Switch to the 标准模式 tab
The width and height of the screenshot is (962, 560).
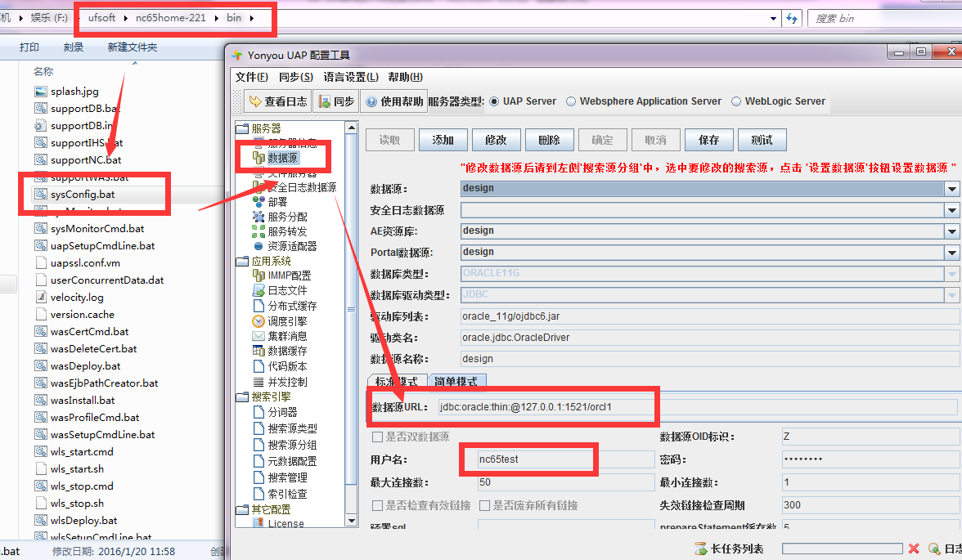tap(396, 381)
